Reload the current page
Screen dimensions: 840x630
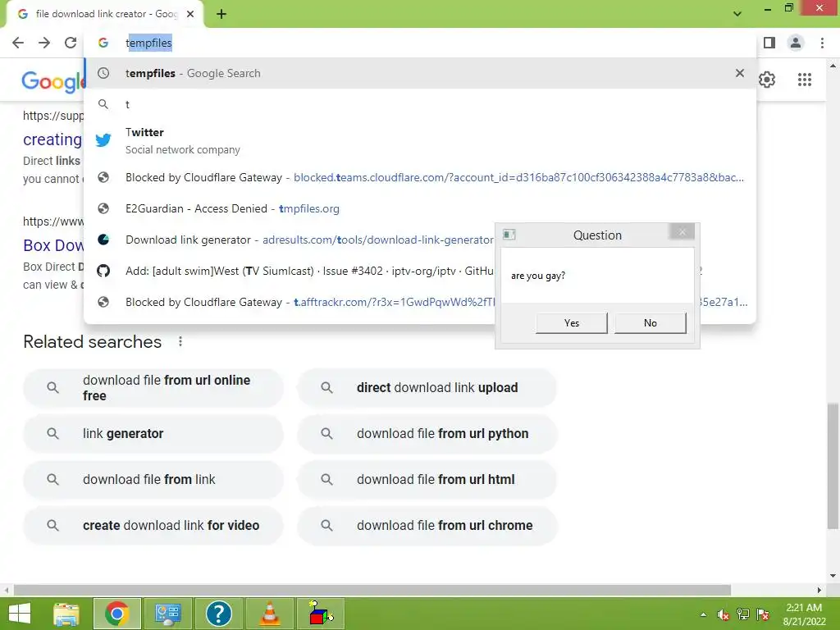tap(71, 43)
